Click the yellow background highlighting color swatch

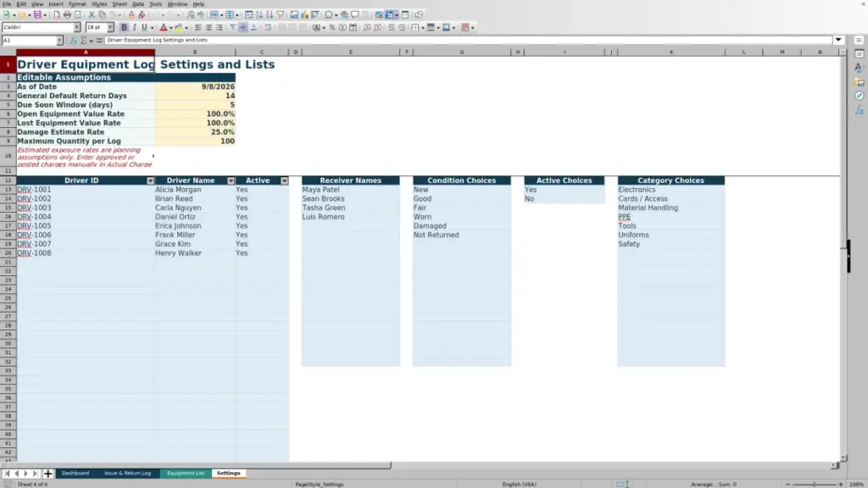(179, 28)
